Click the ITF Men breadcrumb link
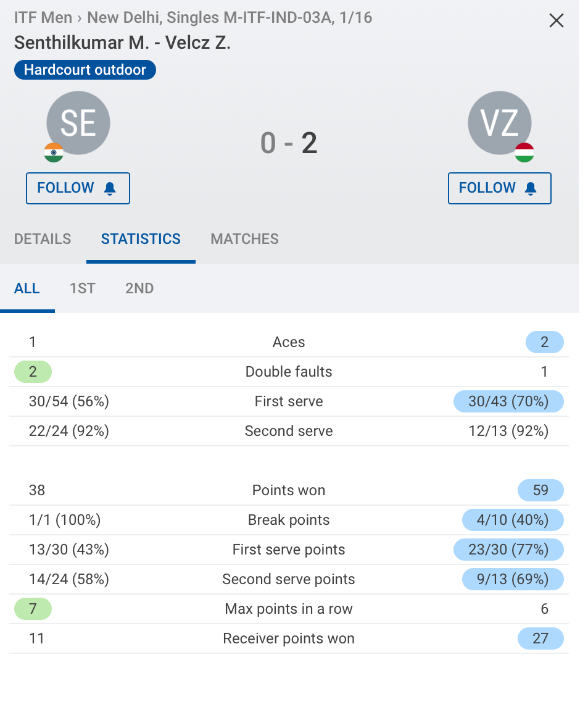The image size is (588, 707). pyautogui.click(x=43, y=17)
